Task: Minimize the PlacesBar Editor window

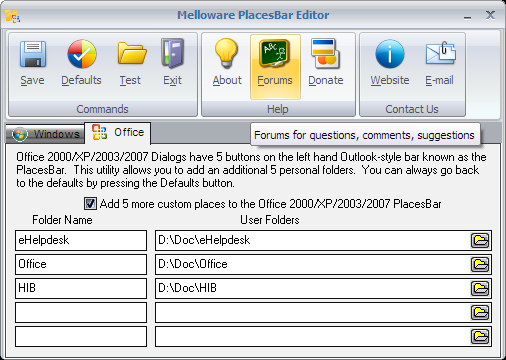Action: 468,16
